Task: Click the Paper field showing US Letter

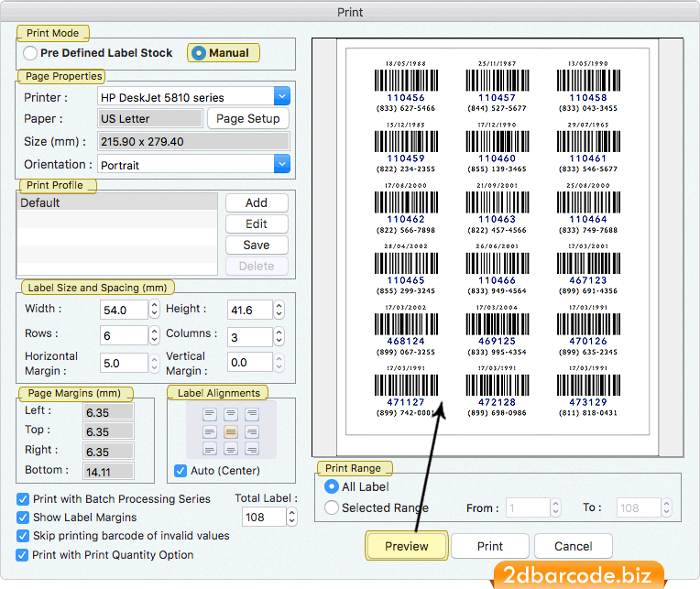Action: point(150,119)
